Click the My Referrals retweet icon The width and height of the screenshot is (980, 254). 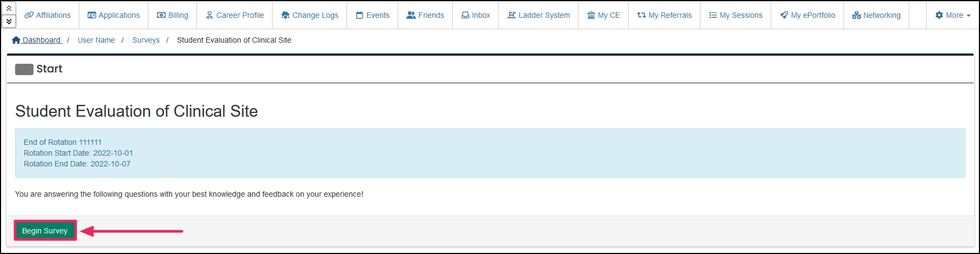click(x=641, y=15)
